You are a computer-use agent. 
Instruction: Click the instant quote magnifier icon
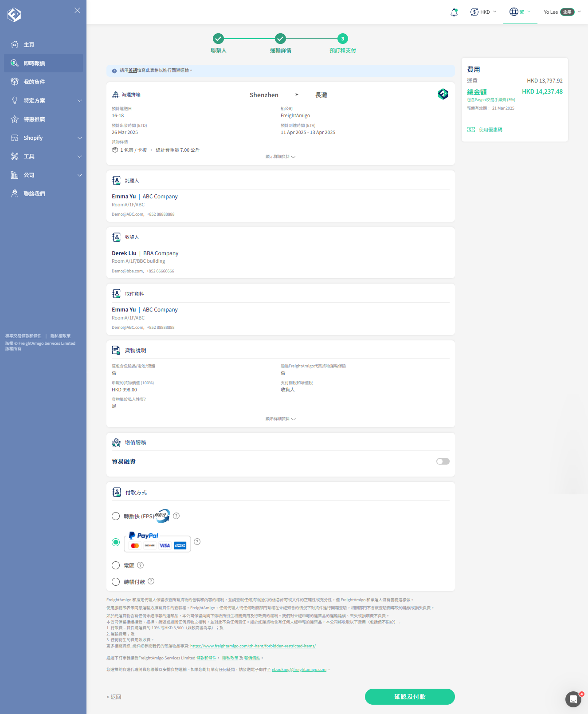(15, 63)
